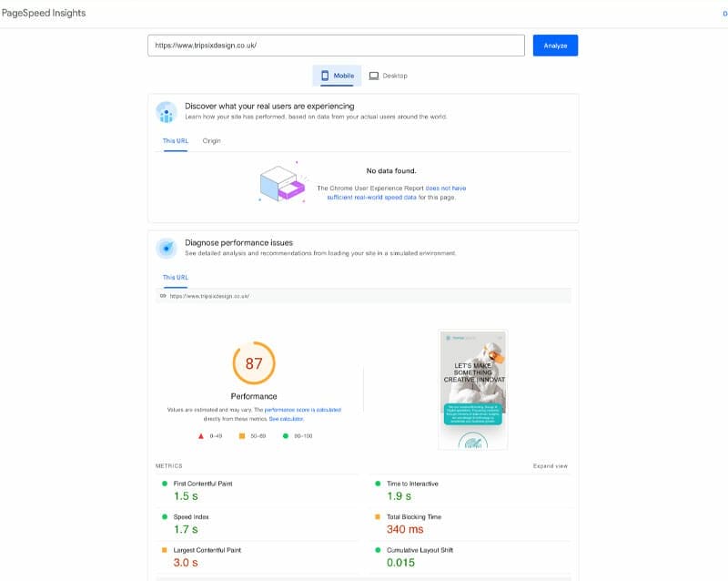Expand the analyzed URL row chevron
This screenshot has height=581, width=728.
click(x=161, y=296)
